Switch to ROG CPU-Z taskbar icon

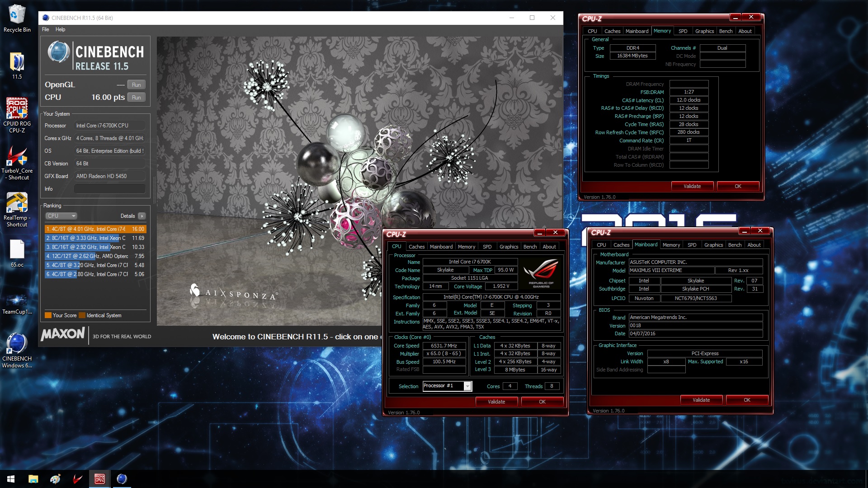(99, 479)
